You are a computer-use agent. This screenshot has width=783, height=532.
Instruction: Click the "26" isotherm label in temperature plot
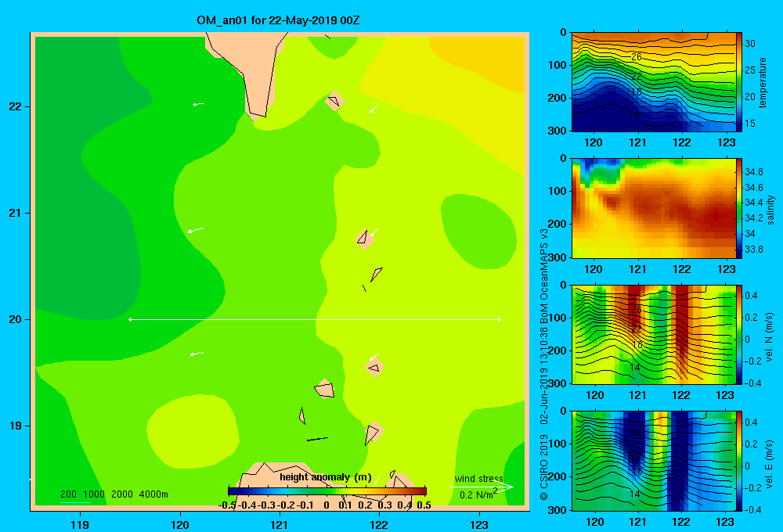coord(636,56)
